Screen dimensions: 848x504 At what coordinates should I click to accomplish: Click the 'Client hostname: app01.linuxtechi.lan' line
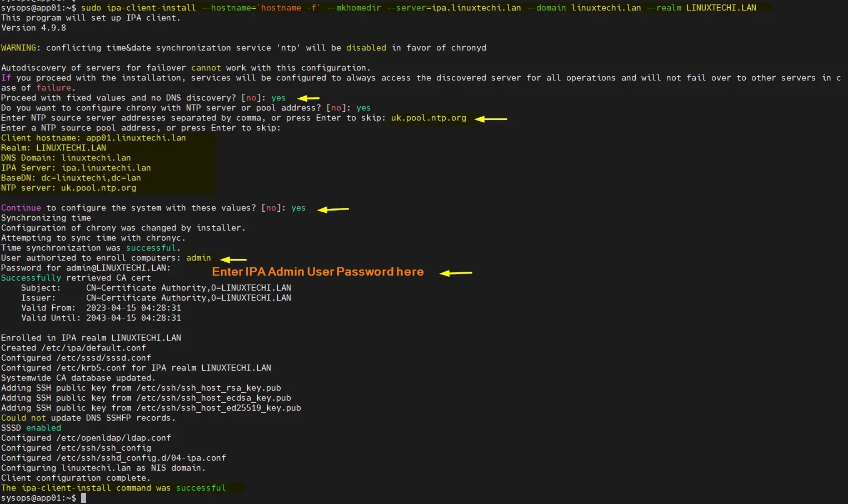coord(93,138)
